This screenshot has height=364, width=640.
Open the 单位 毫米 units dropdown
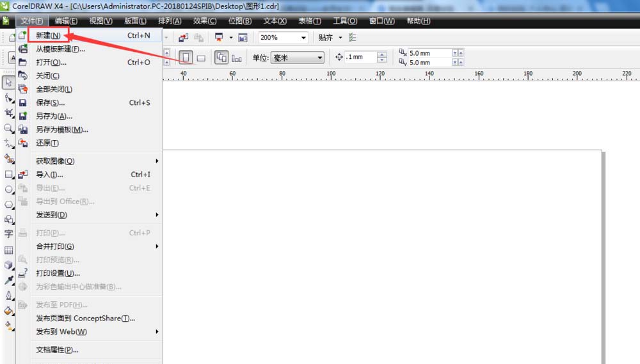click(x=297, y=58)
